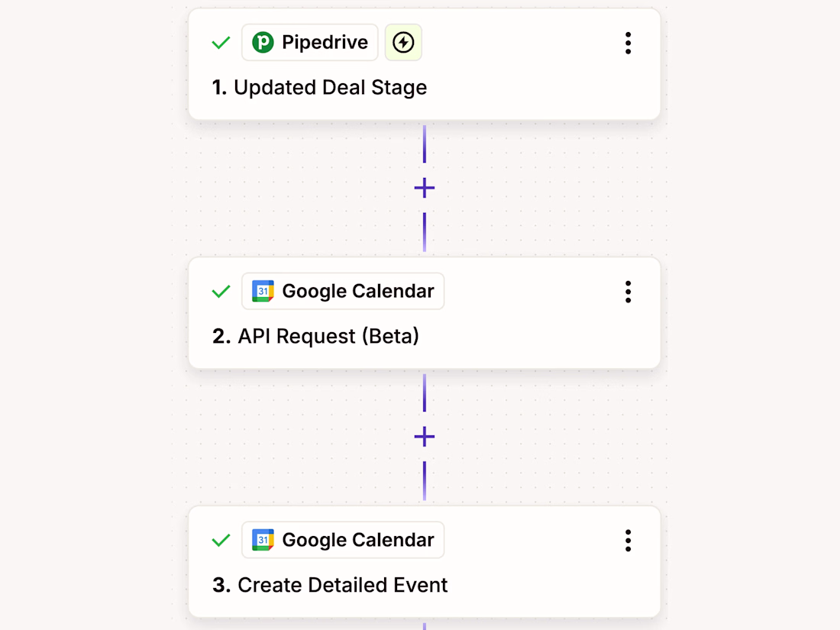The height and width of the screenshot is (630, 840).
Task: Click the green checkmark on step 2
Action: pos(221,292)
